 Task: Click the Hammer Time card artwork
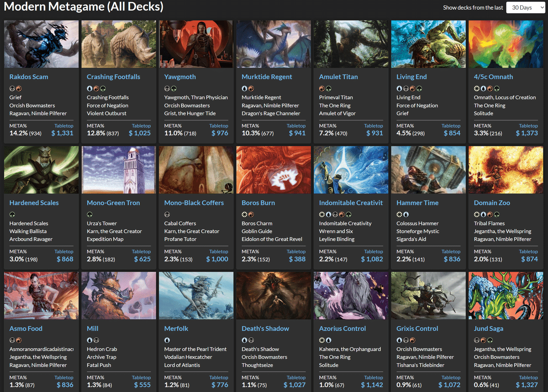pos(428,170)
